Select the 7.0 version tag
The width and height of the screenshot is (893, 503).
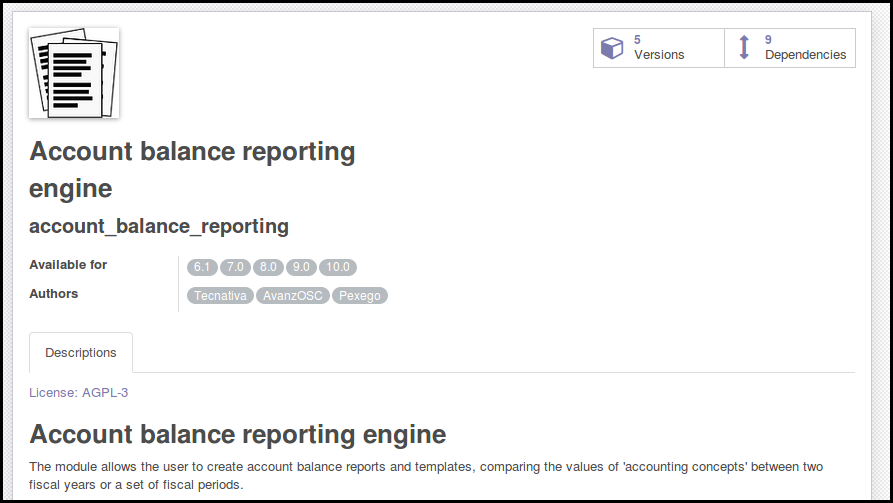(235, 267)
